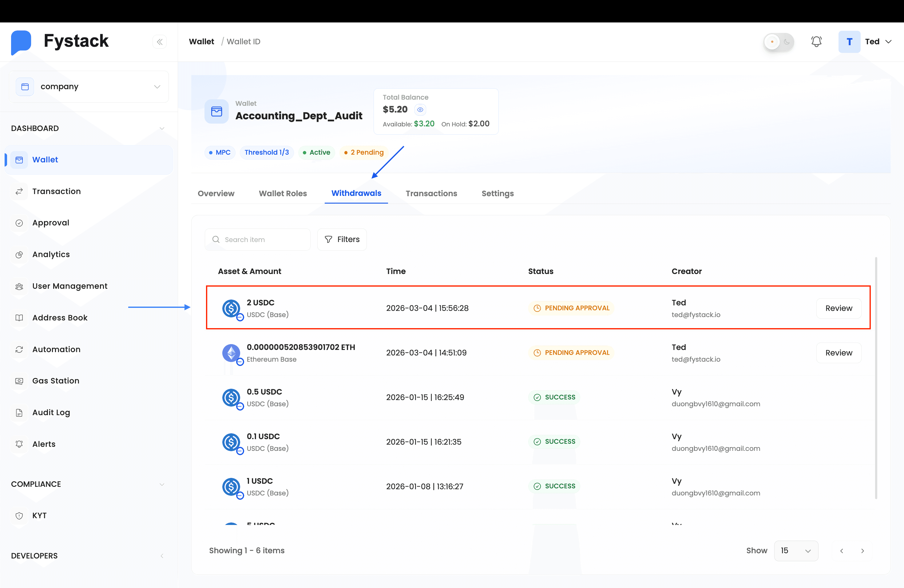Open the Filters panel
The width and height of the screenshot is (904, 588).
pos(342,239)
